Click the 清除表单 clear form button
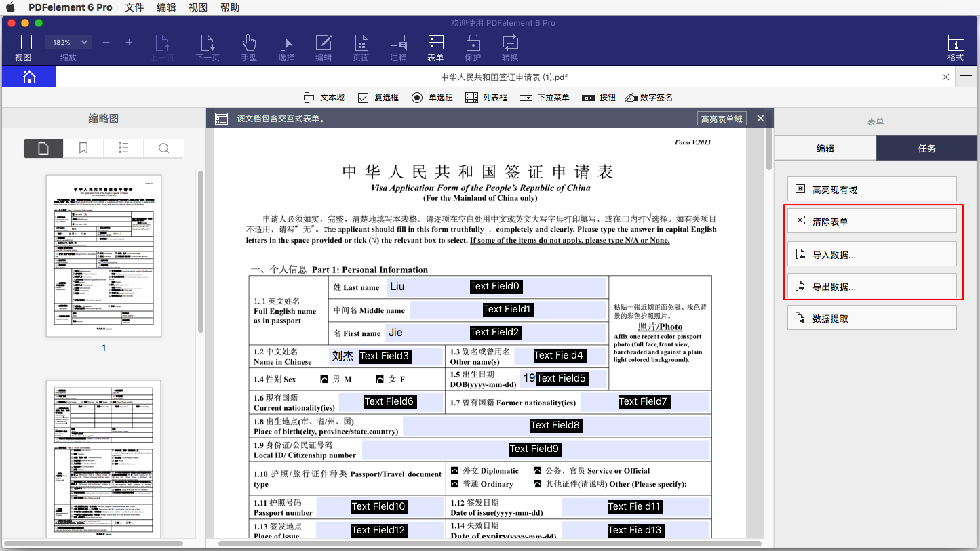Viewport: 980px width, 551px height. 872,220
